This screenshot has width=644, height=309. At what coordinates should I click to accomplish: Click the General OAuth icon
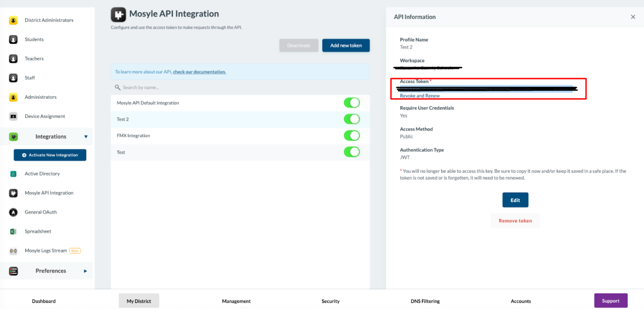(x=13, y=212)
